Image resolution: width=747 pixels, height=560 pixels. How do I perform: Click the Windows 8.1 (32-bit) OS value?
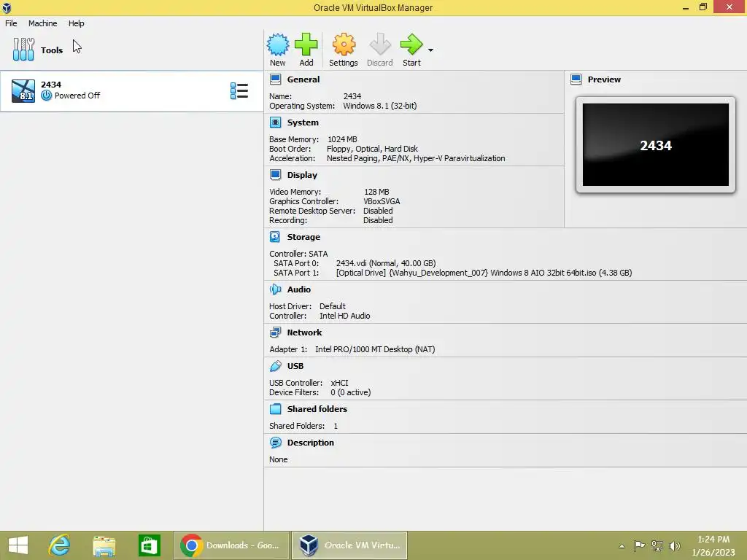click(x=379, y=106)
